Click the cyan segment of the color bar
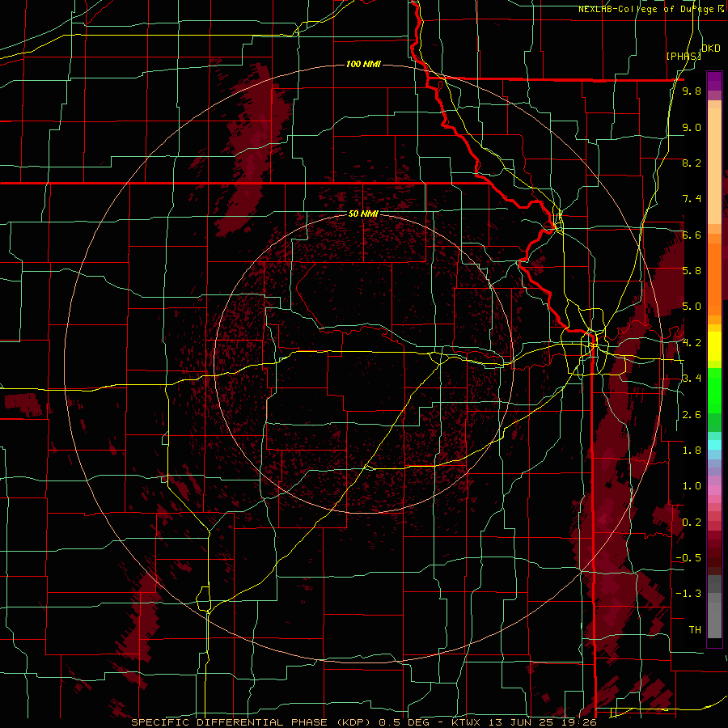 tap(714, 445)
